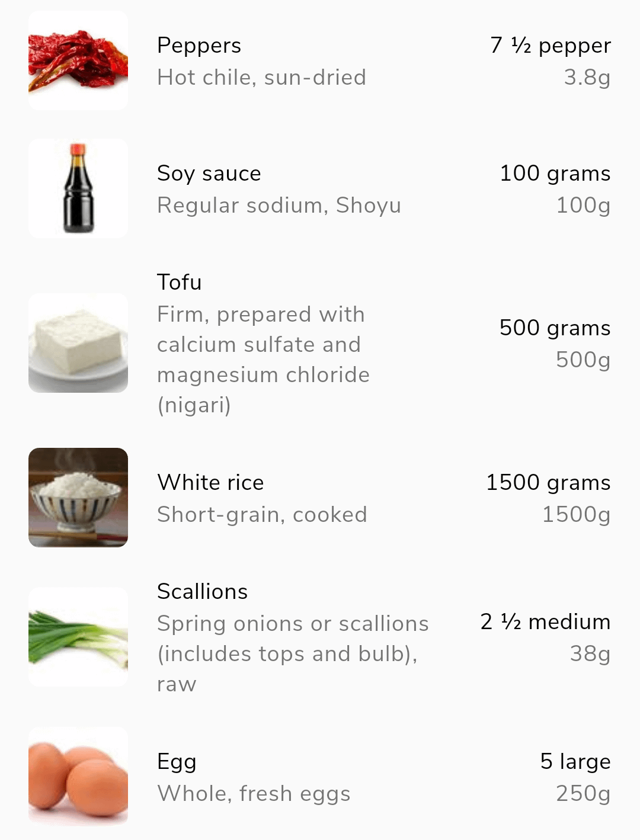Tap the 'Hot chile, sun-dried' description
This screenshot has height=840, width=640.
click(261, 78)
